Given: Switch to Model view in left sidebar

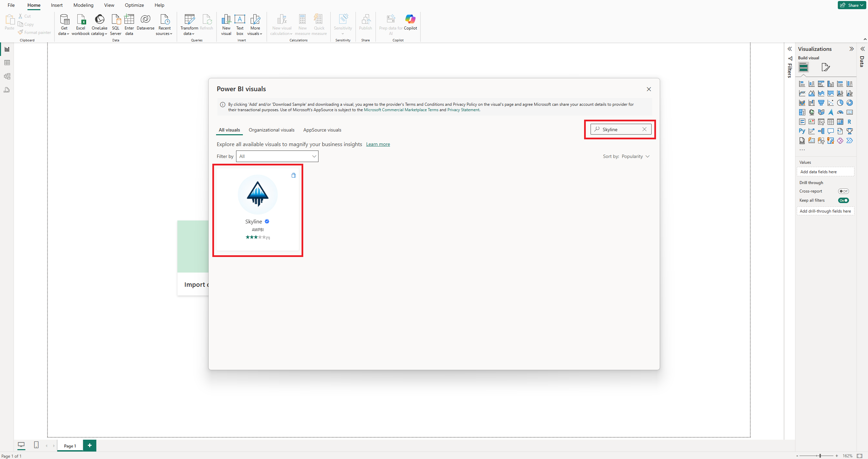Looking at the screenshot, I should (x=7, y=76).
